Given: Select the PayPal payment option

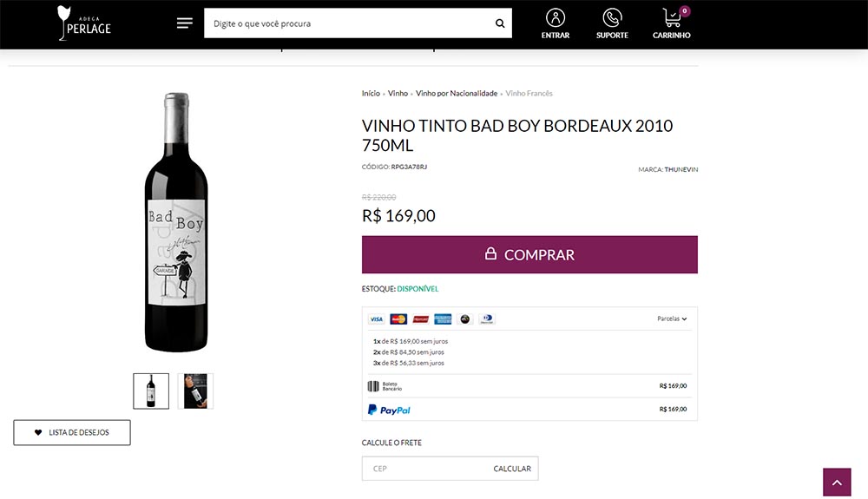Looking at the screenshot, I should tap(389, 410).
